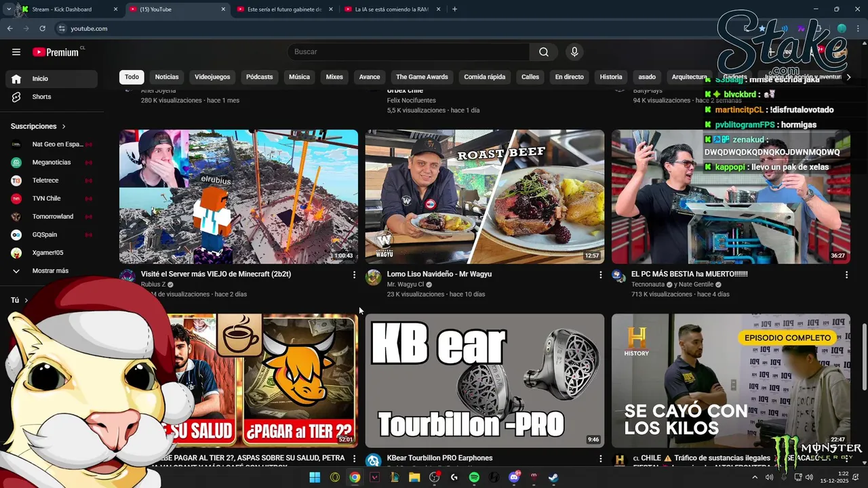Switch to the 'La IA se está comiendo la RAM' tab

(x=393, y=9)
